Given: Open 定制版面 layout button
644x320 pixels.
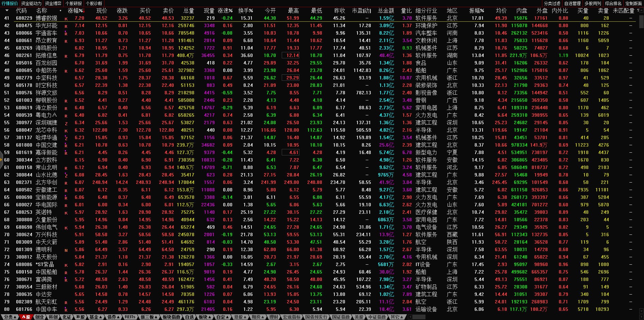Looking at the screenshot, I should pos(633,3).
